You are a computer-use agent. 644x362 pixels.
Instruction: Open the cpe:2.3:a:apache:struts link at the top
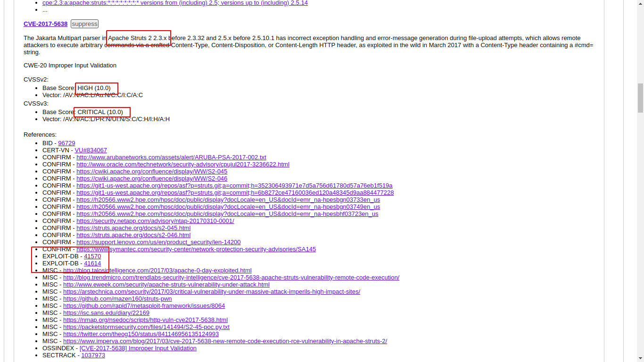pos(175,3)
